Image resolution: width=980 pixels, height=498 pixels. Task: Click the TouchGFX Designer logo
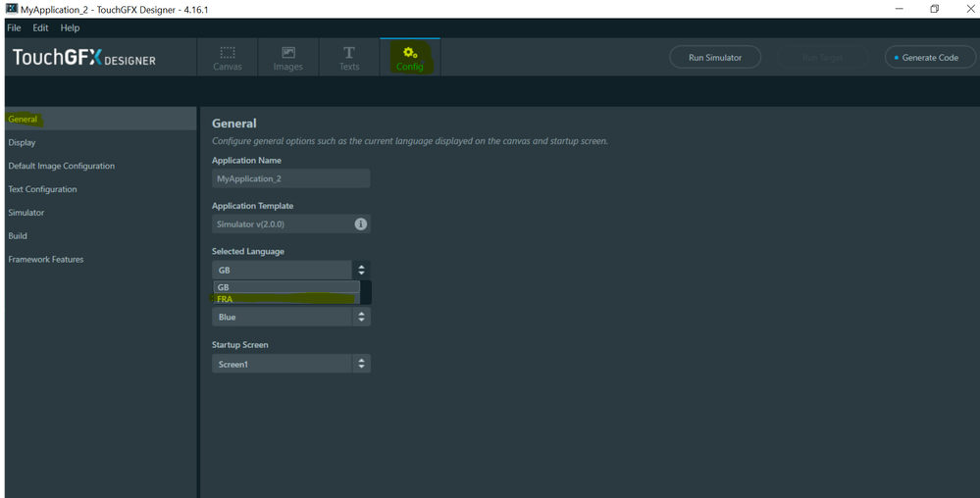coord(83,58)
